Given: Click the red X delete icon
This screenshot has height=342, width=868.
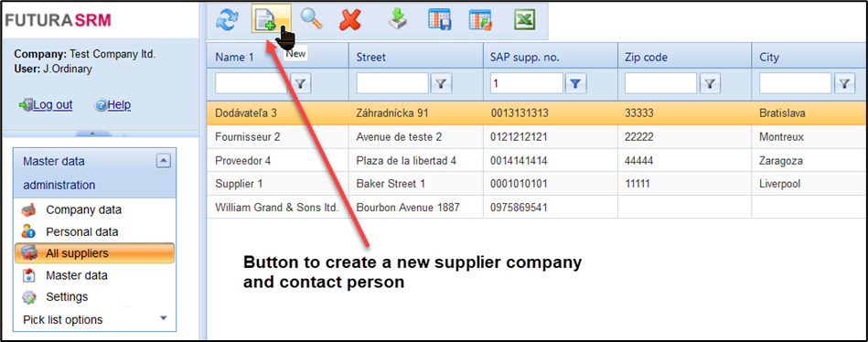Looking at the screenshot, I should pos(350,20).
